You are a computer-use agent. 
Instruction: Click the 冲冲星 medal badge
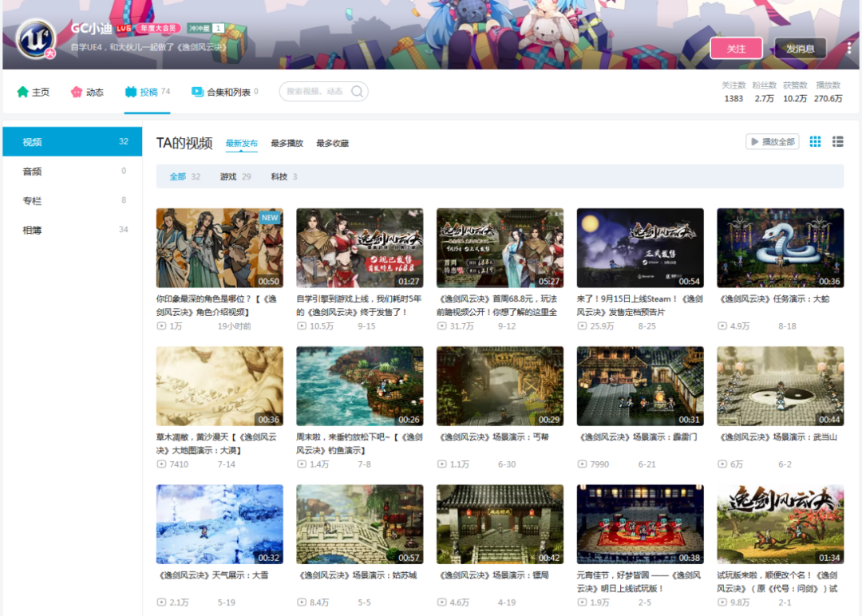coord(205,28)
